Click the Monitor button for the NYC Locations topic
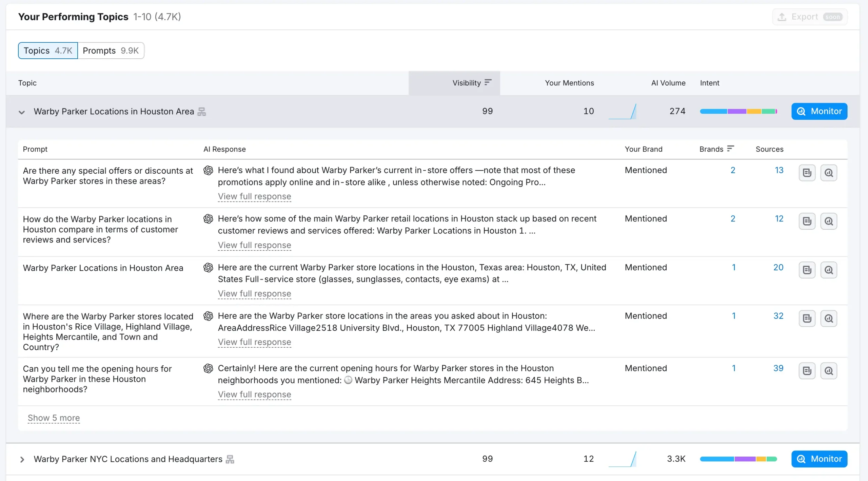This screenshot has height=481, width=868. pyautogui.click(x=819, y=459)
